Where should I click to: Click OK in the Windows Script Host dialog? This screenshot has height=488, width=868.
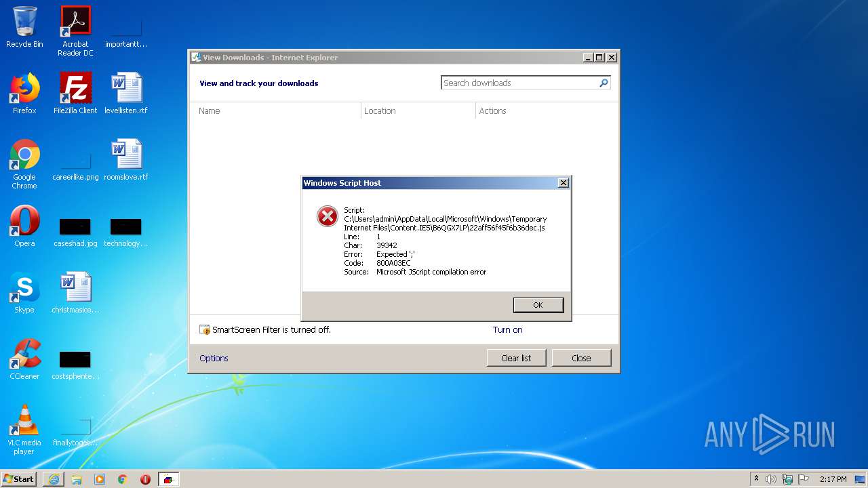tap(538, 305)
